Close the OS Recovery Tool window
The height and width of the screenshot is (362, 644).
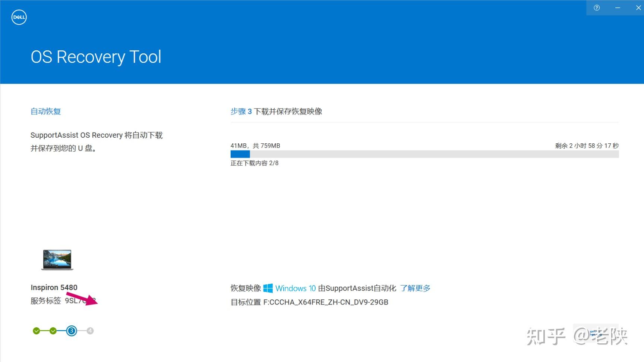click(638, 8)
